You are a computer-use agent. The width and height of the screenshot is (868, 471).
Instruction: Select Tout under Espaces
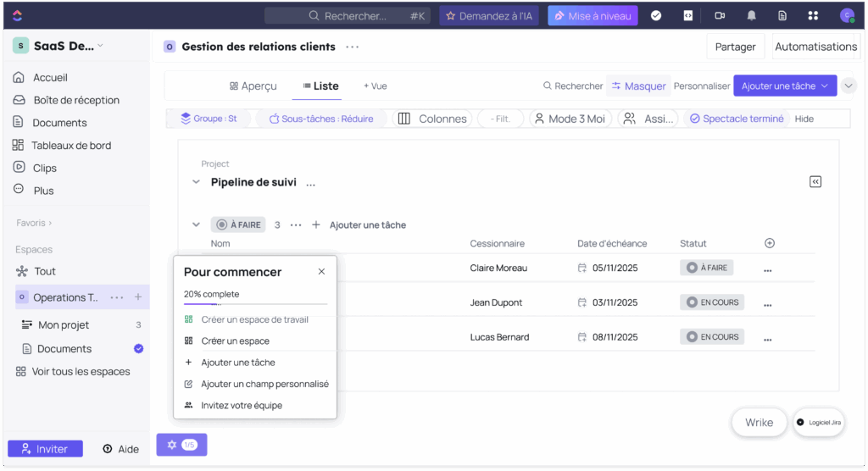pyautogui.click(x=44, y=271)
